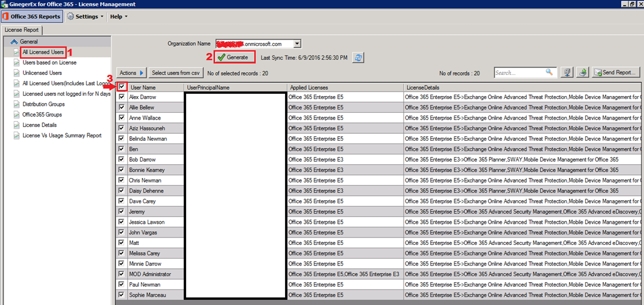
Task: Click the GinegerEx app icon in the title bar
Action: (x=3, y=4)
